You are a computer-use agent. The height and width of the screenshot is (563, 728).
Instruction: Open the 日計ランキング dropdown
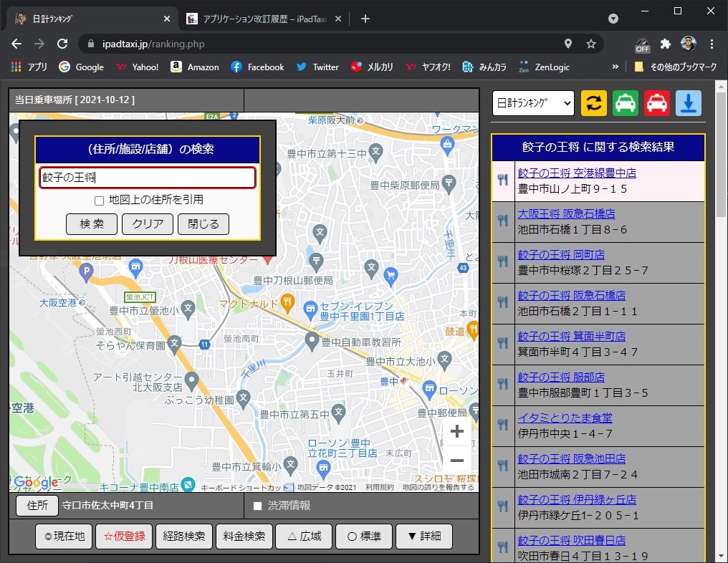tap(533, 103)
